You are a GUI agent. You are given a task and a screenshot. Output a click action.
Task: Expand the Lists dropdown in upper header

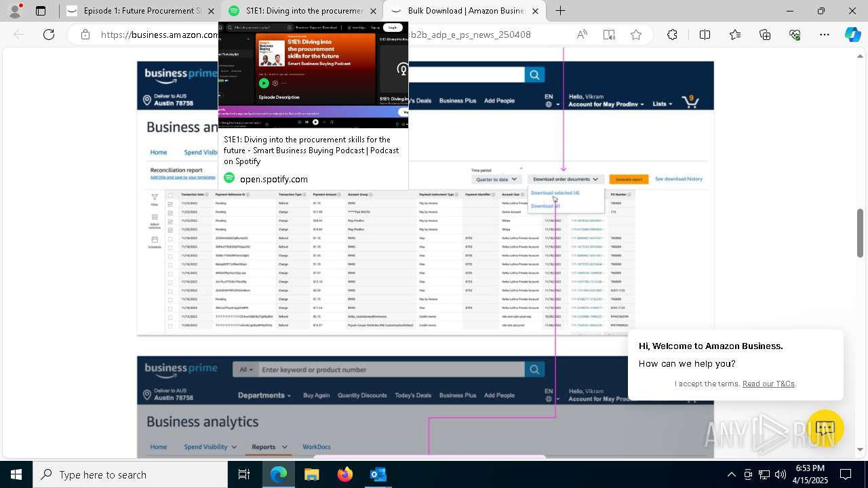(x=662, y=104)
